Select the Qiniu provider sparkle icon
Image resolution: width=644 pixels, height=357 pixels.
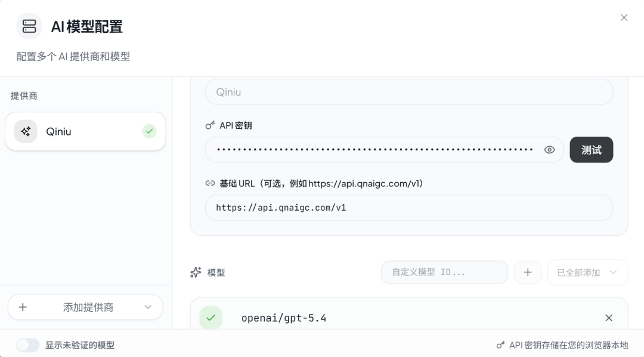pyautogui.click(x=25, y=131)
